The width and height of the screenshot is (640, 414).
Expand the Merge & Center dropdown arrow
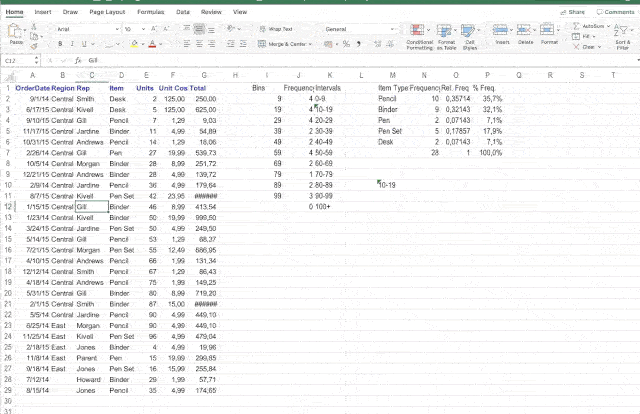310,44
